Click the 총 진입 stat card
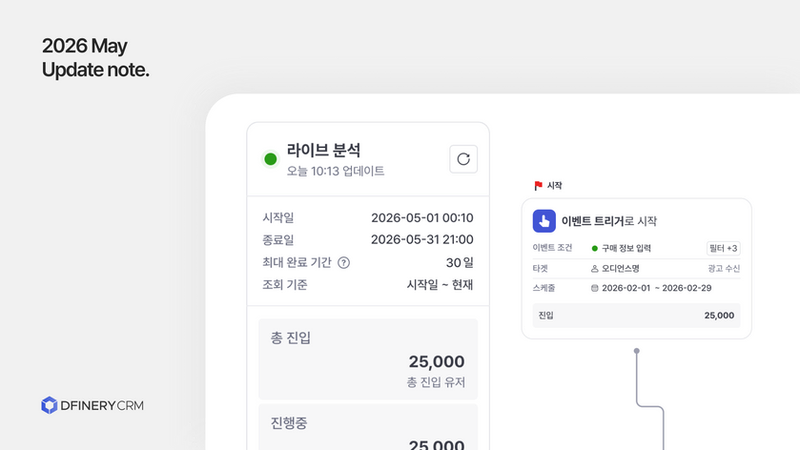 coord(368,359)
